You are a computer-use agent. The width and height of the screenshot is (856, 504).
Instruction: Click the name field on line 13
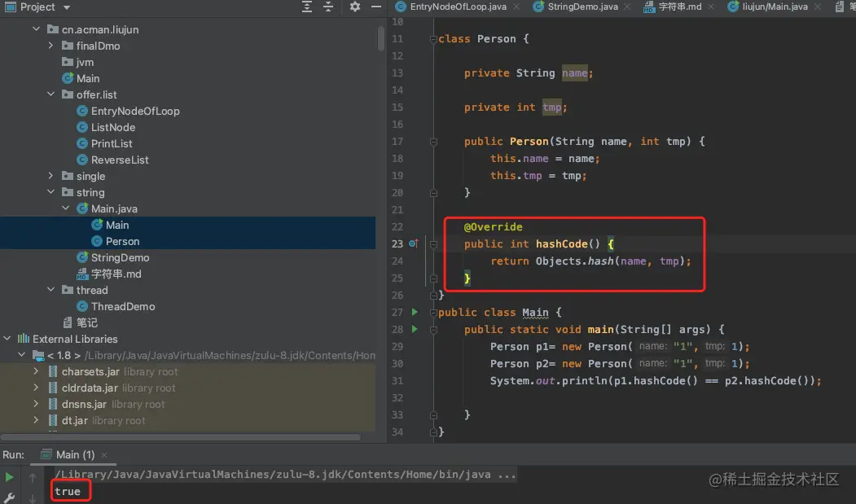(x=574, y=73)
